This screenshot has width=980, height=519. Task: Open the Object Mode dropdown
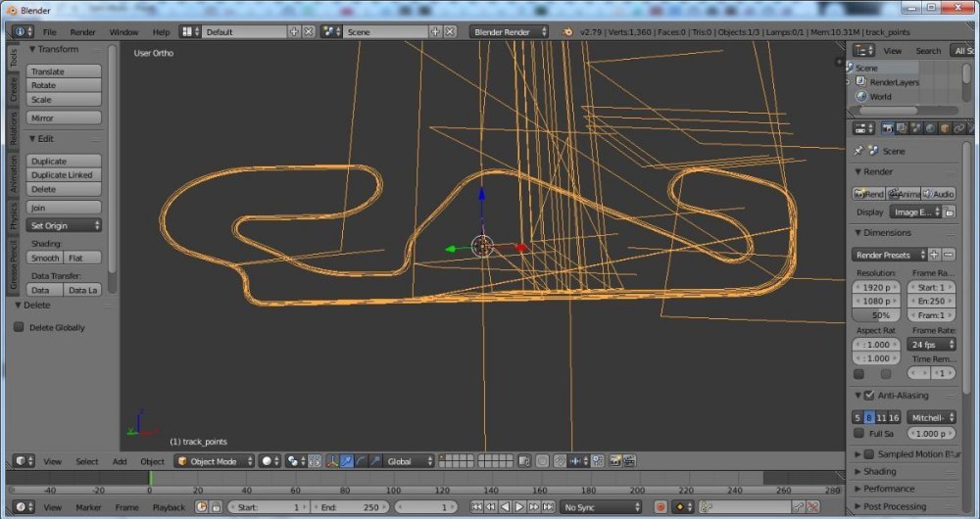(214, 461)
